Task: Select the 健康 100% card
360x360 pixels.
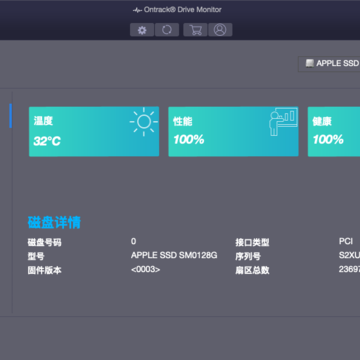Action: coord(334,131)
